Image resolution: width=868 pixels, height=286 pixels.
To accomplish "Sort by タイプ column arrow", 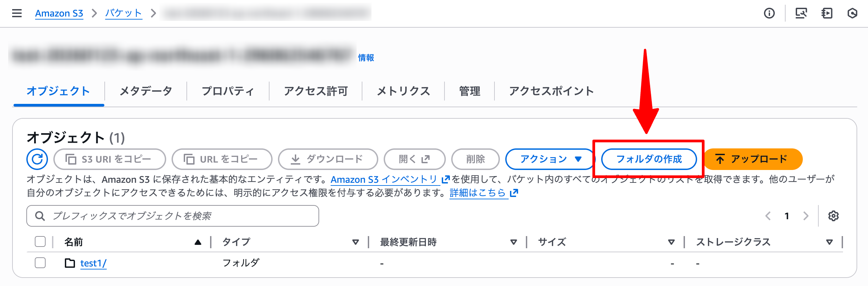I will tap(355, 242).
